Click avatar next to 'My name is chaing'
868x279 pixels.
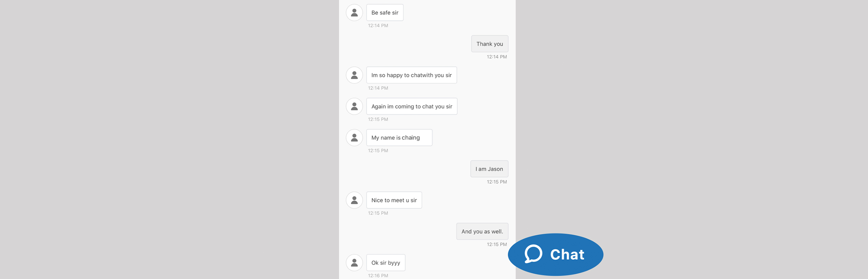[x=354, y=137]
